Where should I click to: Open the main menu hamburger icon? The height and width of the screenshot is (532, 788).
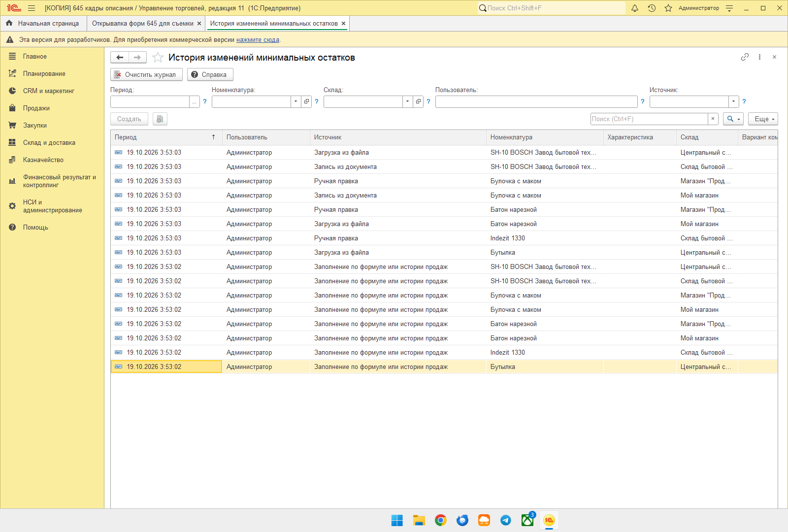(32, 8)
